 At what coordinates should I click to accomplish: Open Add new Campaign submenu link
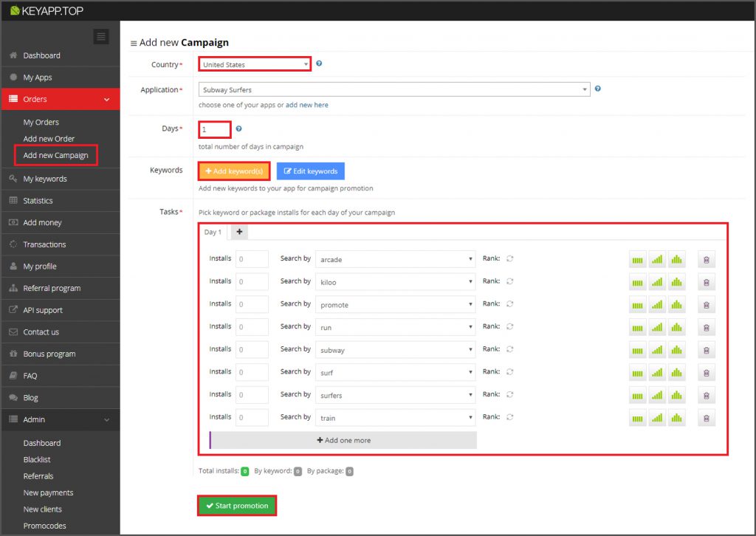coord(56,155)
